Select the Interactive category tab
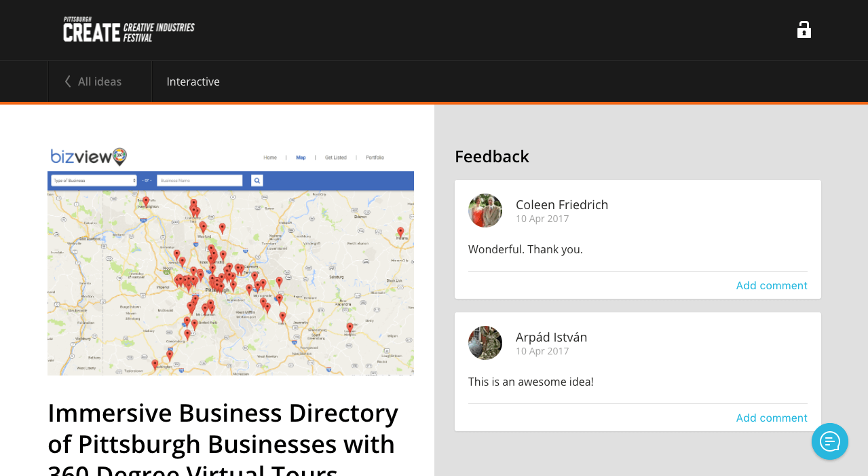The width and height of the screenshot is (868, 476). pos(193,81)
